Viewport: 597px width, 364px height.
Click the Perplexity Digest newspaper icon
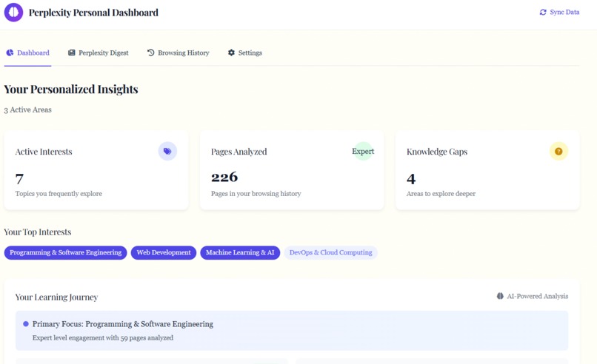tap(72, 53)
